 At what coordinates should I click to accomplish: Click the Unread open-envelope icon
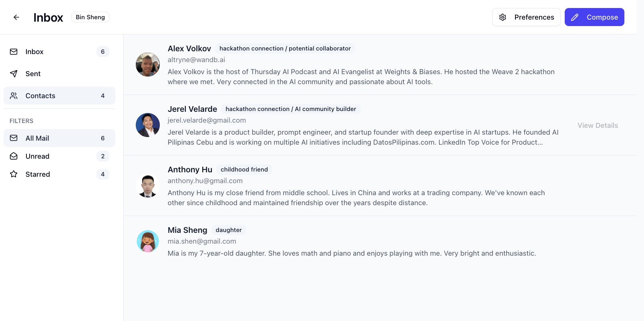point(14,156)
